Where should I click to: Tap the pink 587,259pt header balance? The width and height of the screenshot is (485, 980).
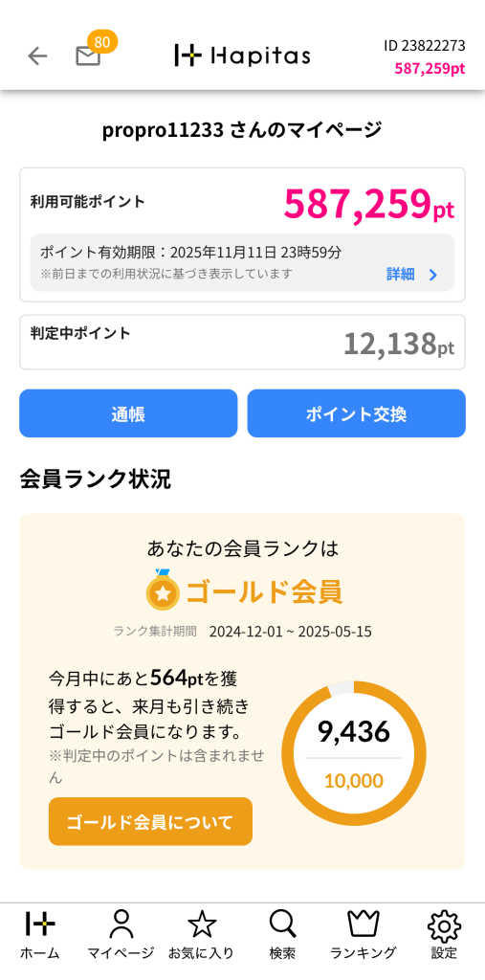point(430,68)
